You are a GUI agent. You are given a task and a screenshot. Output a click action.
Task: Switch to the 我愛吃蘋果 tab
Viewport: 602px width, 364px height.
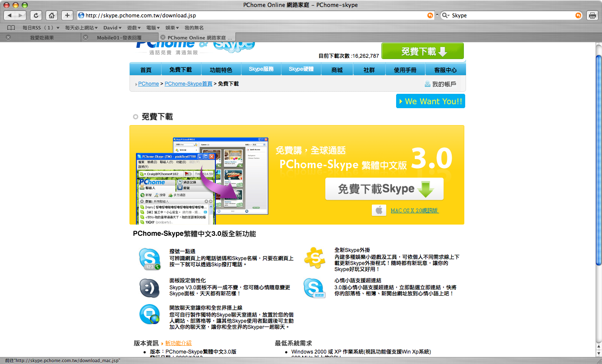tap(42, 37)
